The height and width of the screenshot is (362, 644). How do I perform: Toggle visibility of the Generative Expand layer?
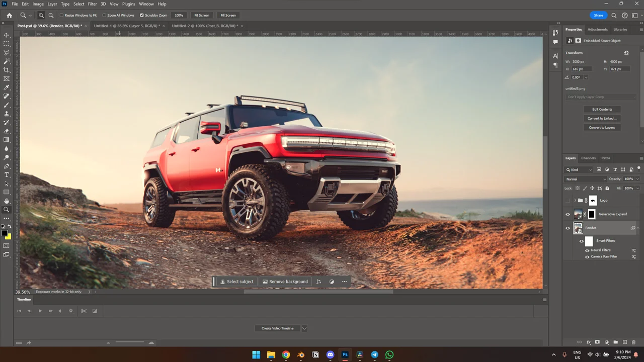(x=568, y=214)
